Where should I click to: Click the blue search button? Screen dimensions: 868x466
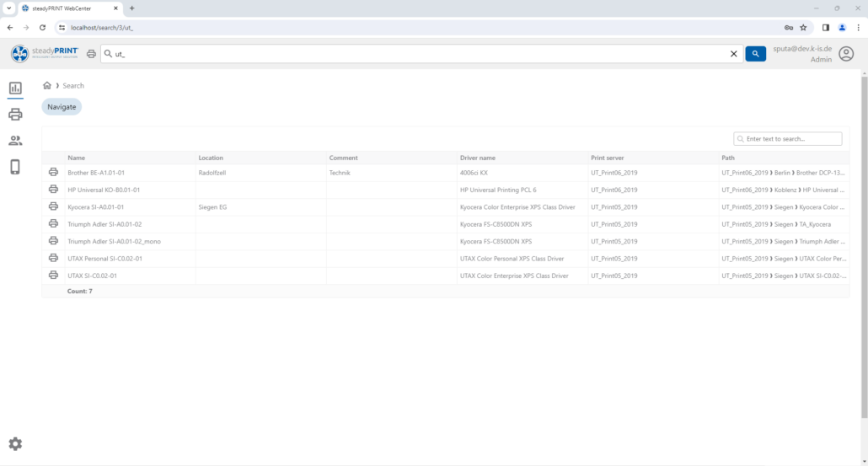(x=756, y=54)
